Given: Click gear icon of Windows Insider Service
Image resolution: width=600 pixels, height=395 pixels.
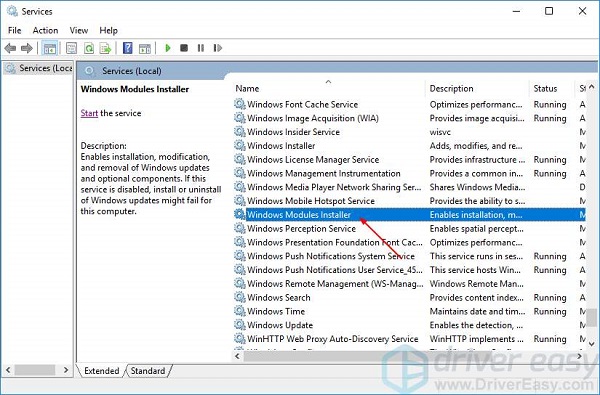Looking at the screenshot, I should tap(240, 132).
